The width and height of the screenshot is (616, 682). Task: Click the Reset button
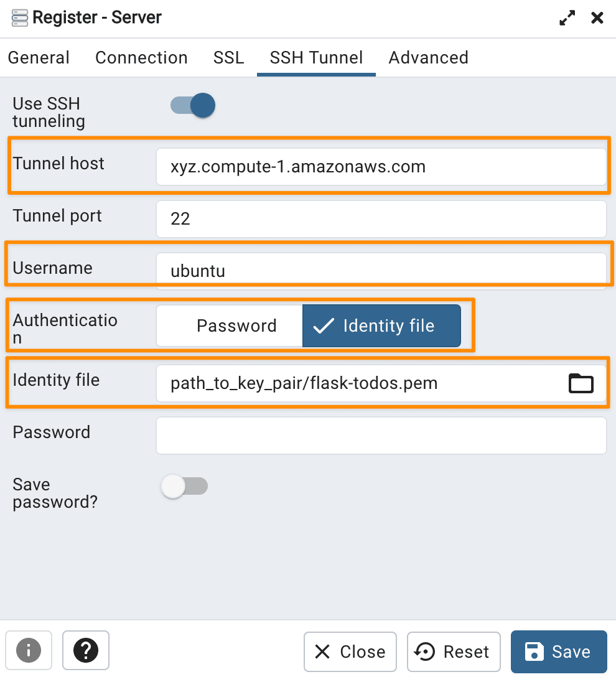454,652
